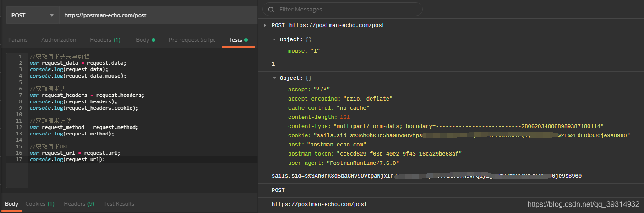The width and height of the screenshot is (644, 213).
Task: Click code line console.log(request_url)
Action: point(67,159)
